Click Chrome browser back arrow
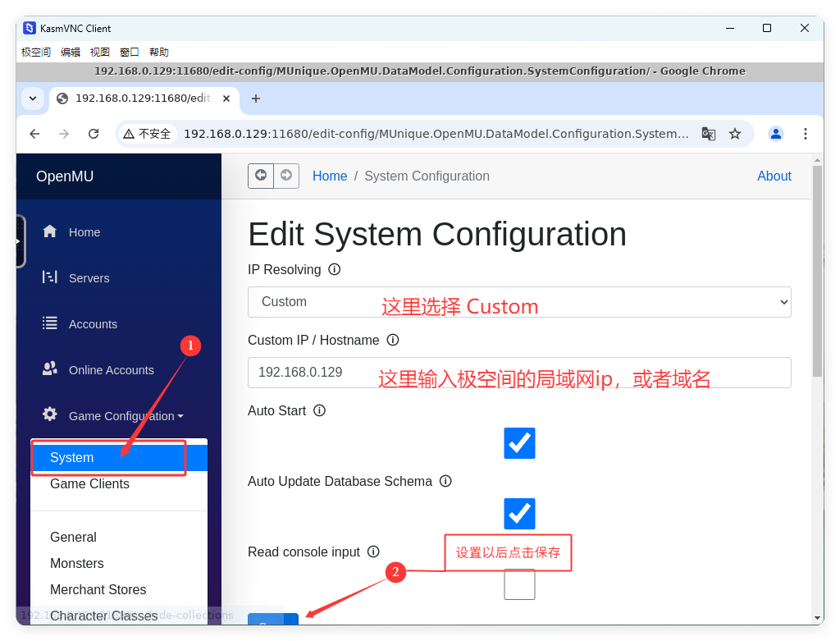The width and height of the screenshot is (840, 641). pyautogui.click(x=34, y=134)
